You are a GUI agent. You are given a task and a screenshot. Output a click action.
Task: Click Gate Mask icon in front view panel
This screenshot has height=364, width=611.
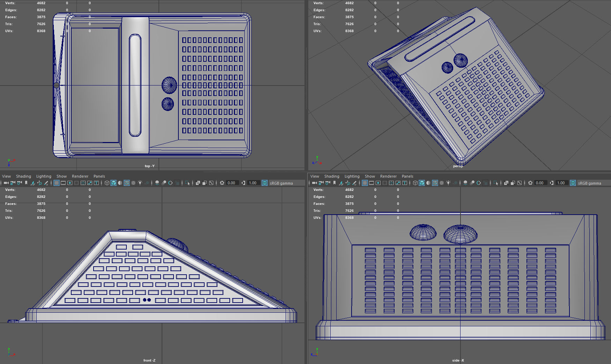click(76, 183)
